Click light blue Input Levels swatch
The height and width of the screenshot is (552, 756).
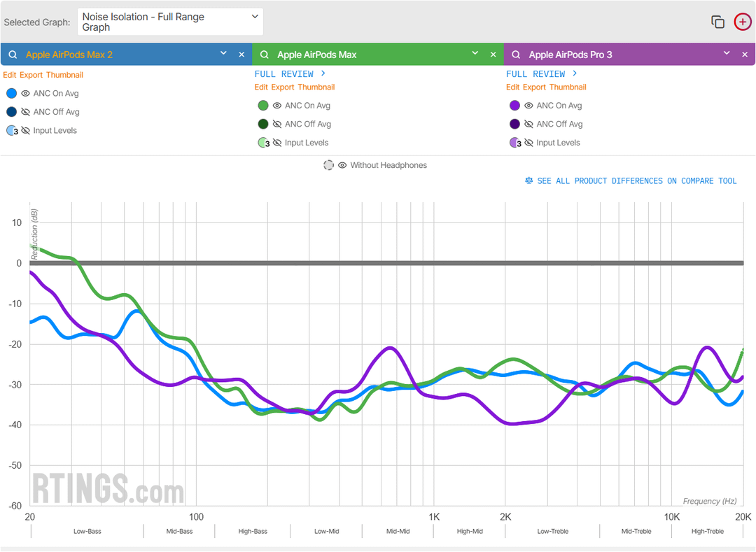pyautogui.click(x=12, y=131)
